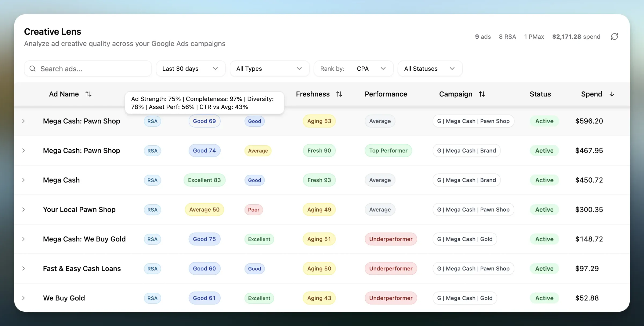Click the Ad Name column header label

(x=64, y=94)
